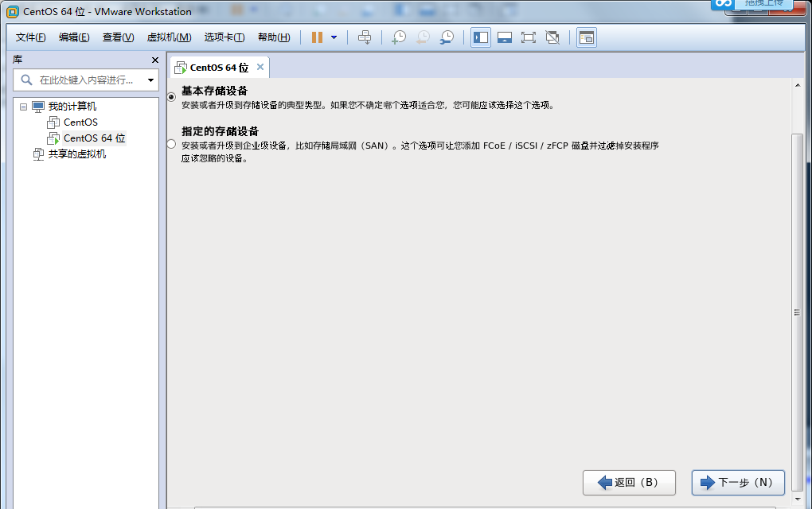Viewport: 812px width, 509px height.
Task: Send Ctrl+Alt+Del to the virtual machine
Action: [365, 37]
